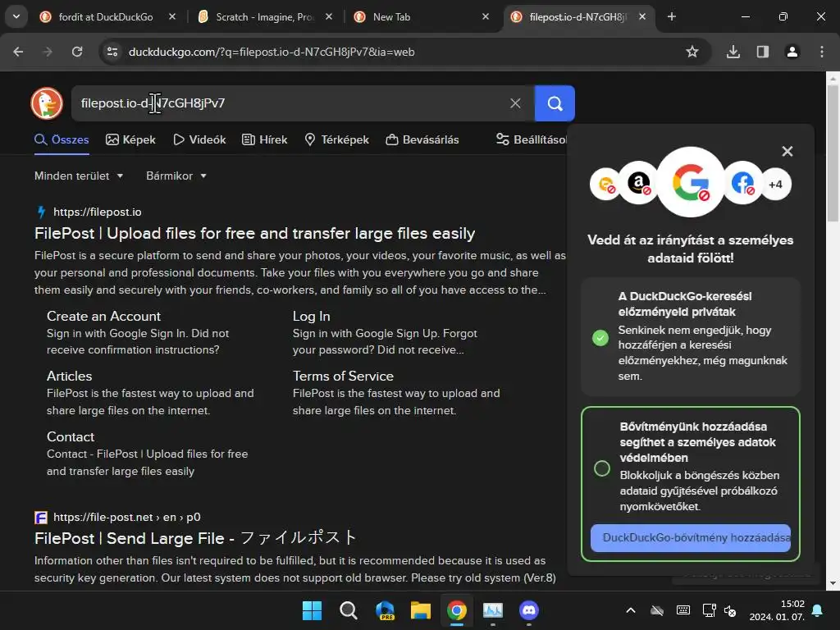Bookmark this page with the star
Screen dimensions: 840x630
[692, 52]
